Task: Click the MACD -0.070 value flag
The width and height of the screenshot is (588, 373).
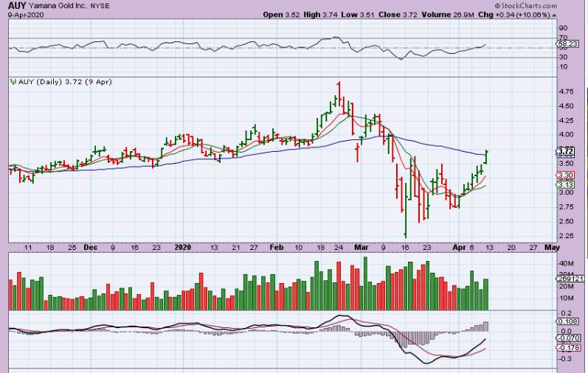Action: 568,338
